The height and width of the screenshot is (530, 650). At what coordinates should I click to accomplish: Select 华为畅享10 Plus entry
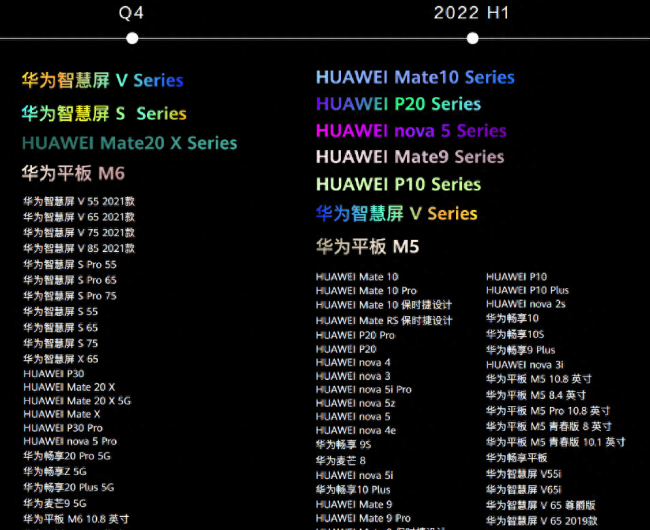(x=353, y=490)
